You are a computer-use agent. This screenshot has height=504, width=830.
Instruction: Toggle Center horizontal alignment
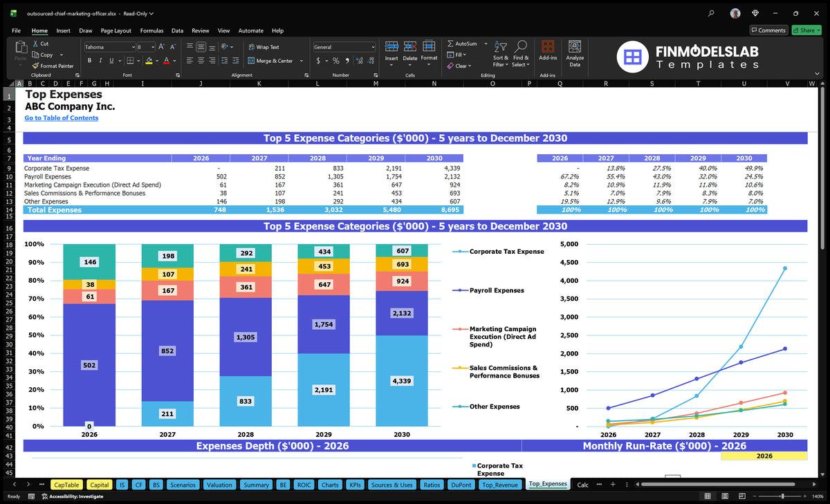(x=201, y=61)
